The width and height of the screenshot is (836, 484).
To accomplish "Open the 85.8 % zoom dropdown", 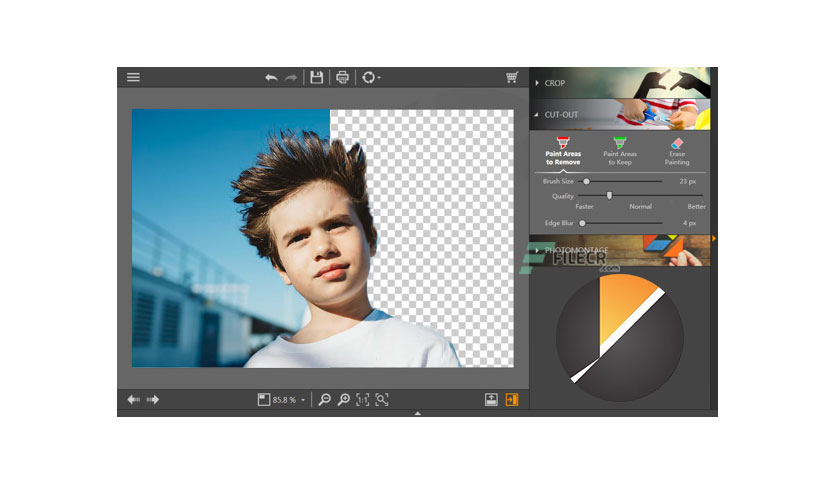I will pyautogui.click(x=303, y=400).
